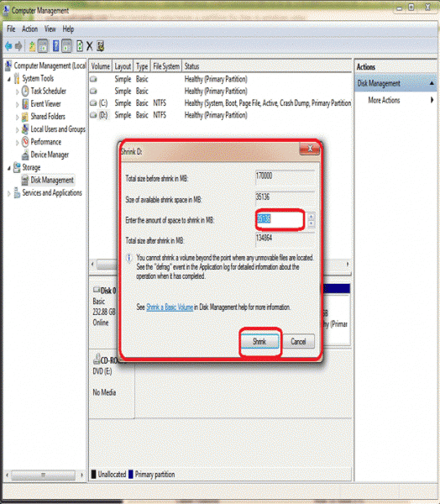Expand the Task Scheduler node
Screen dimensions: 440x504
click(17, 92)
